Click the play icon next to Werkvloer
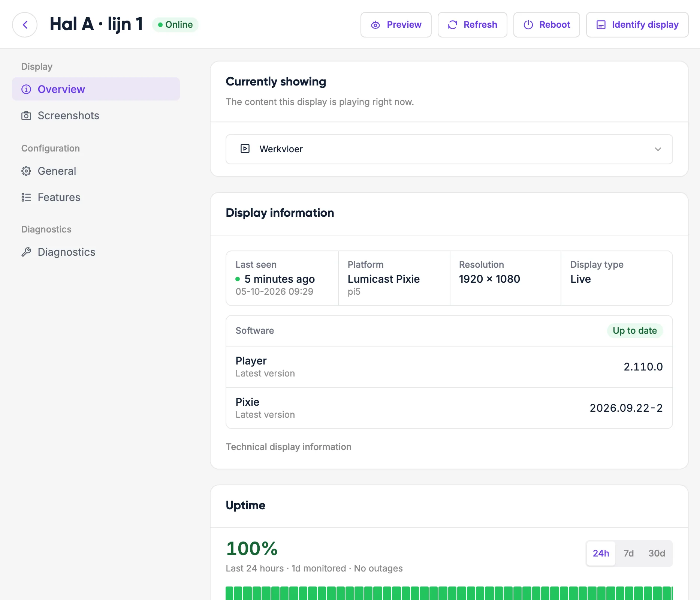 pos(245,149)
